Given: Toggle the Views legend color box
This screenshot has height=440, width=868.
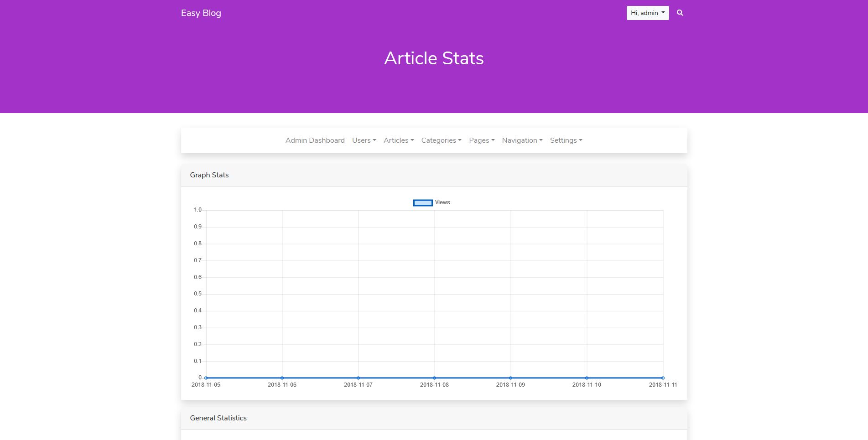Looking at the screenshot, I should tap(423, 203).
